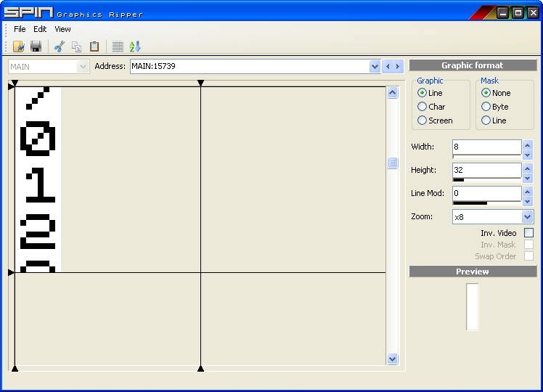This screenshot has height=392, width=543.
Task: Open the File menu
Action: click(x=20, y=29)
